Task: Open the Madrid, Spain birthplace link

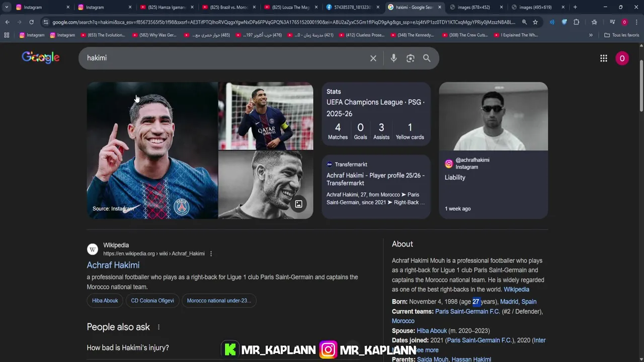Action: (518, 302)
